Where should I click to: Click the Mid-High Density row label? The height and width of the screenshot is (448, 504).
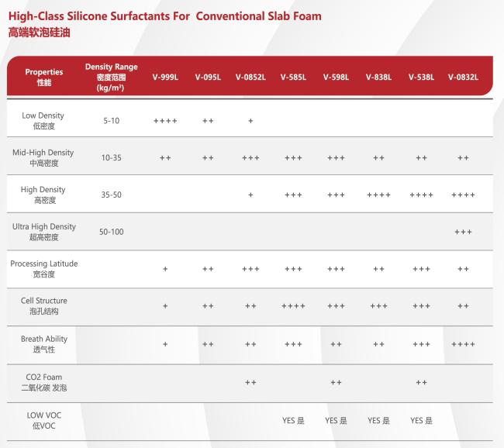click(x=43, y=157)
